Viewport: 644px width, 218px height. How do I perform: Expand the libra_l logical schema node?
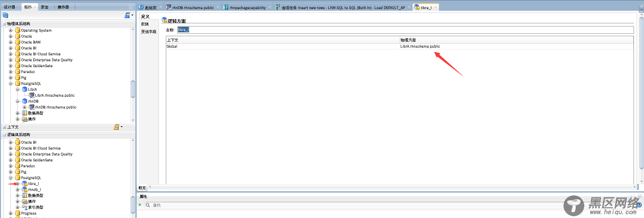[18, 184]
